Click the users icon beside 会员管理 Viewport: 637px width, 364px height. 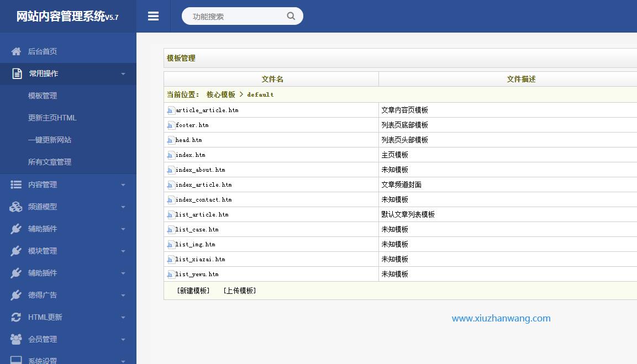pos(16,339)
